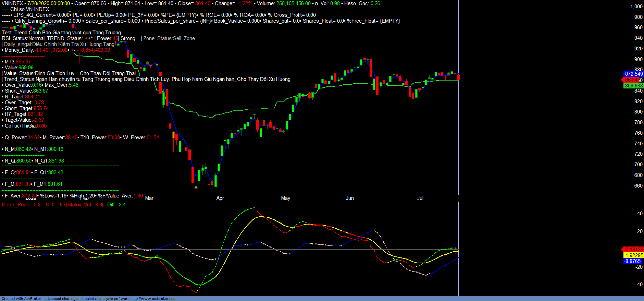Click the red 861.4 close price tag
Image resolution: width=644 pixels, height=301 pixels.
point(632,80)
